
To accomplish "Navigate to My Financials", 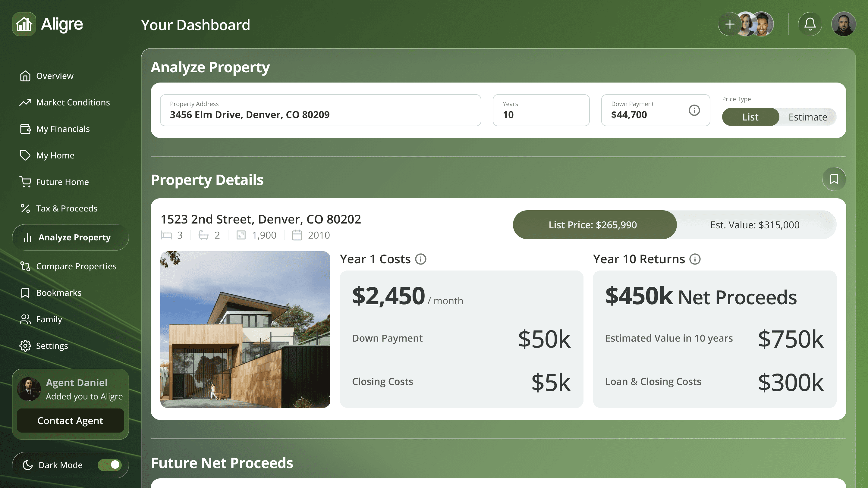I will 63,129.
